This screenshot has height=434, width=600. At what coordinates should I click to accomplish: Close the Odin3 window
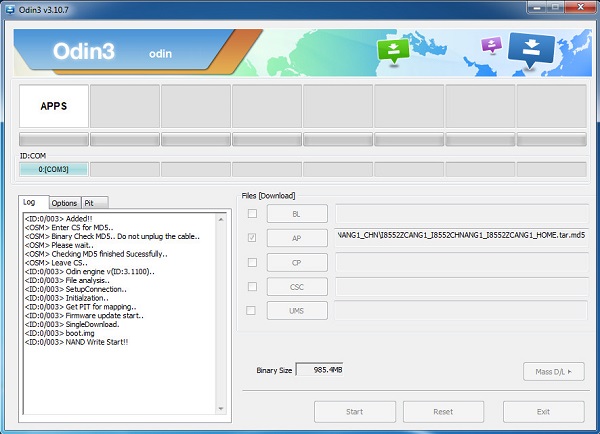pos(580,7)
